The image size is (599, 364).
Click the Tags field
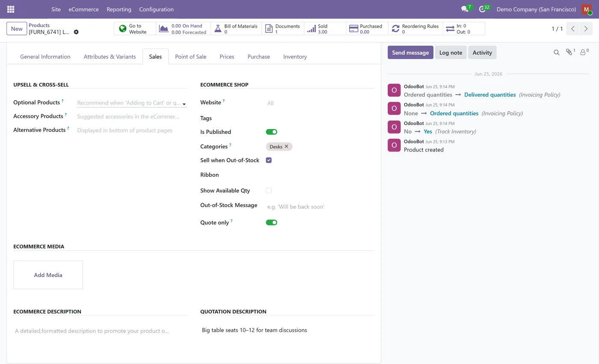pos(319,118)
